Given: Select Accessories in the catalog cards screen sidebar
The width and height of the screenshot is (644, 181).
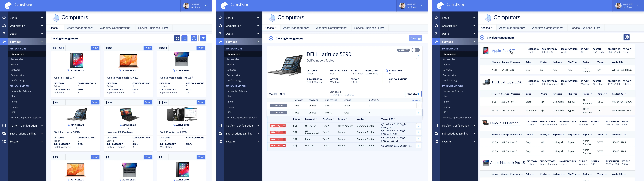Looking at the screenshot, I should coord(17,59).
